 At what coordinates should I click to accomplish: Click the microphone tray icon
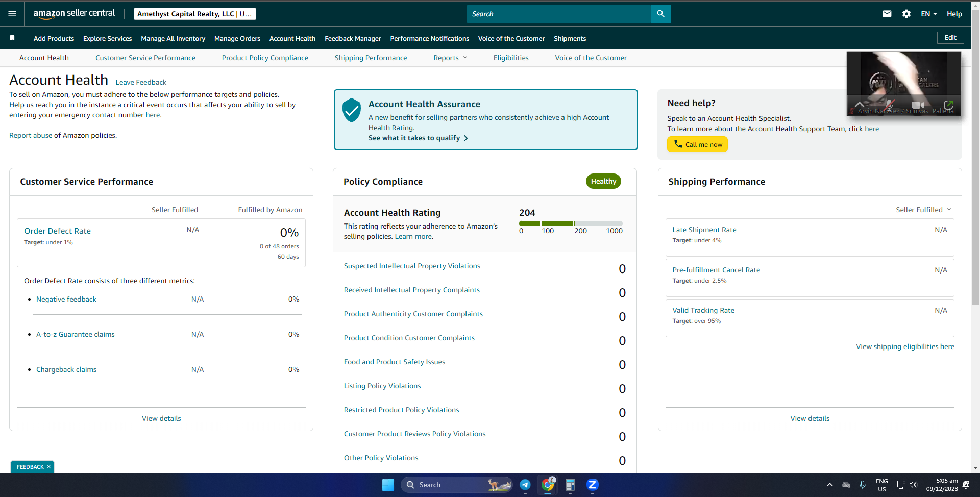point(863,485)
